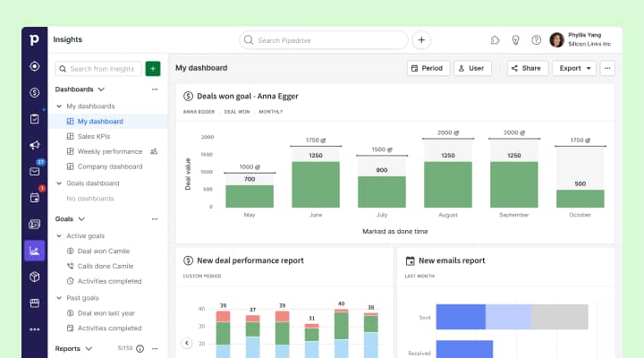Open Leads via the target sidebar icon

coord(34,65)
